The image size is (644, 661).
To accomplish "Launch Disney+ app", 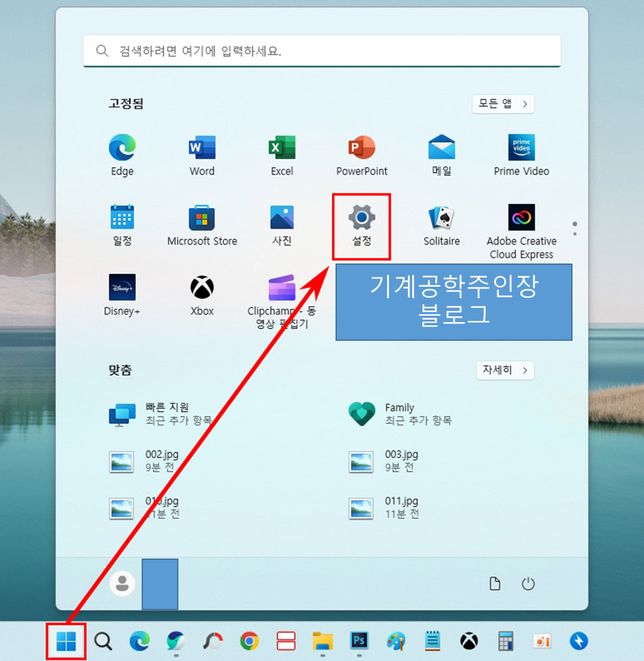I will tap(122, 295).
